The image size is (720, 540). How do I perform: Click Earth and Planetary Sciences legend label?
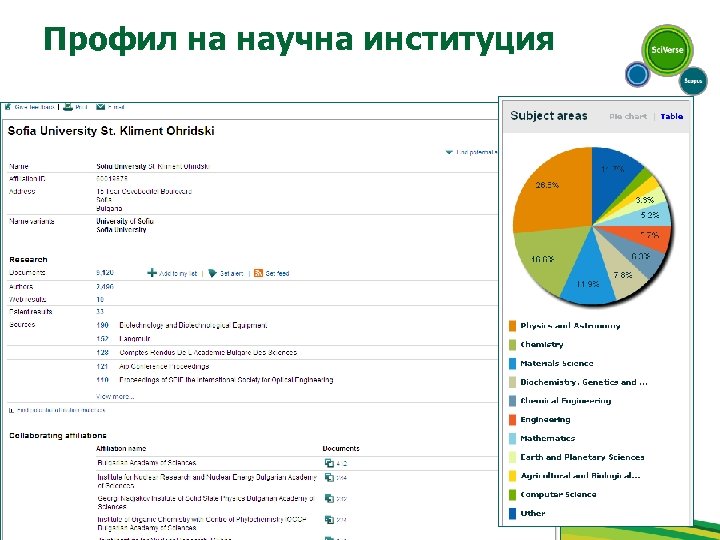582,457
